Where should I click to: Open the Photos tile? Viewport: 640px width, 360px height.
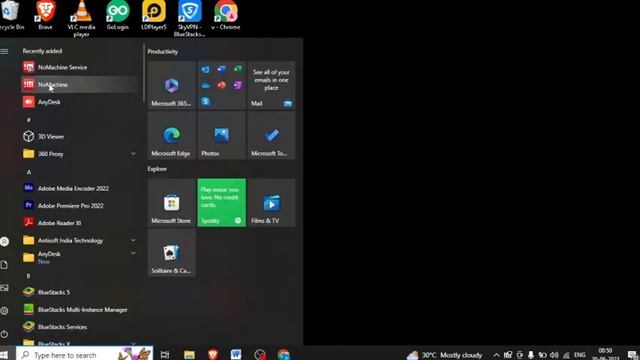click(222, 136)
